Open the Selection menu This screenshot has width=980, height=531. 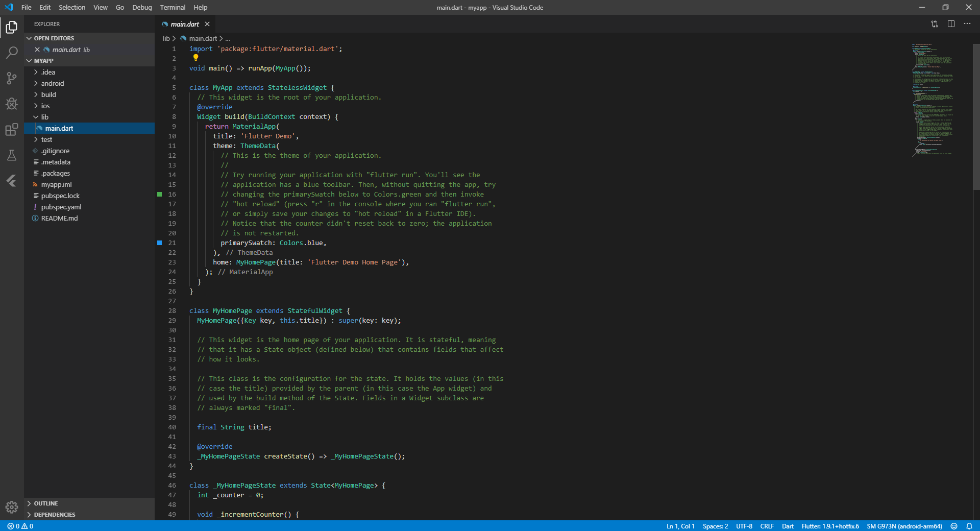(x=72, y=7)
